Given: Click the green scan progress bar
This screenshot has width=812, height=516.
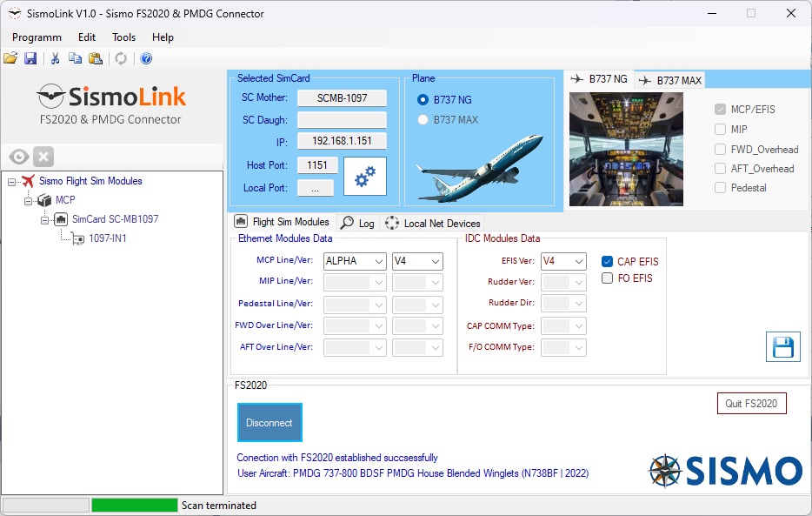Looking at the screenshot, I should tap(135, 505).
